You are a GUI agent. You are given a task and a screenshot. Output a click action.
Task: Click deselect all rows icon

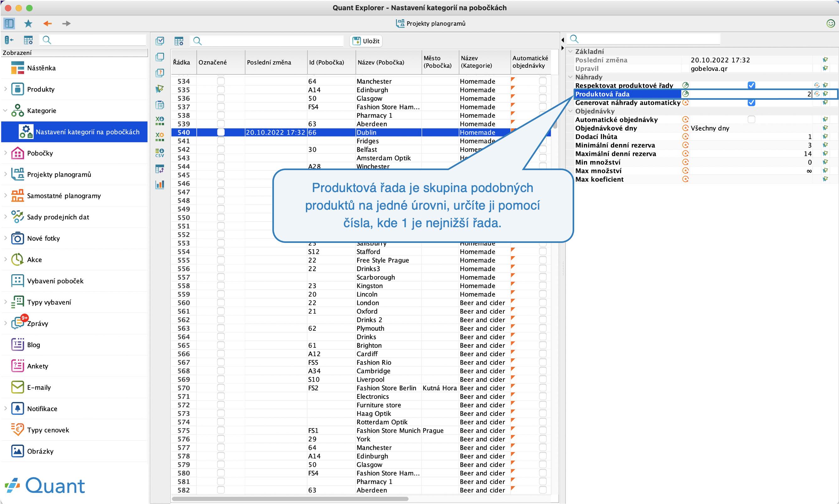coord(160,57)
